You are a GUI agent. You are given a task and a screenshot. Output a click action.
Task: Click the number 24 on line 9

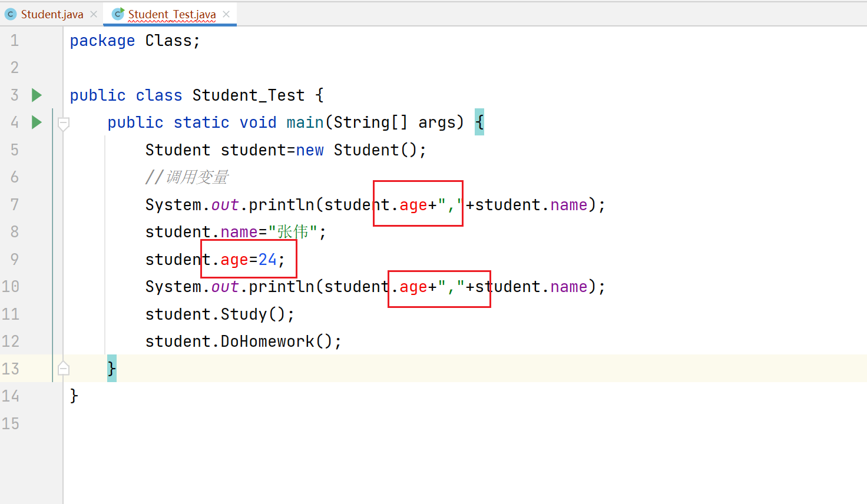coord(267,260)
